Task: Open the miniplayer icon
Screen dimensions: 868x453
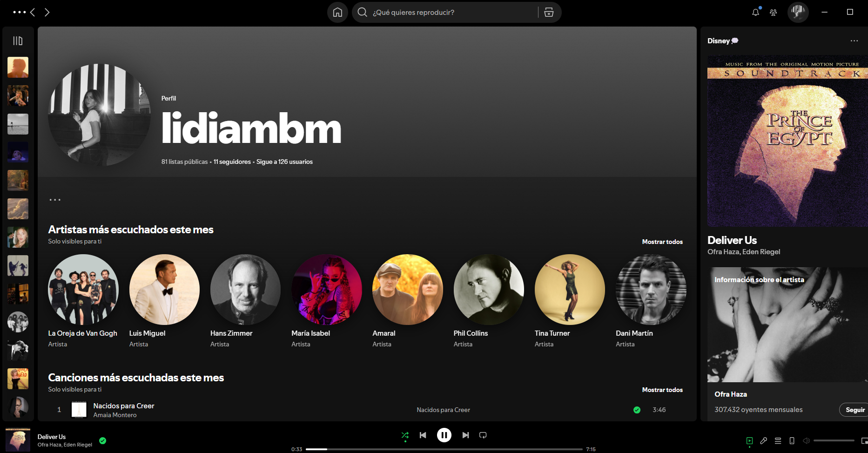Action: click(864, 440)
